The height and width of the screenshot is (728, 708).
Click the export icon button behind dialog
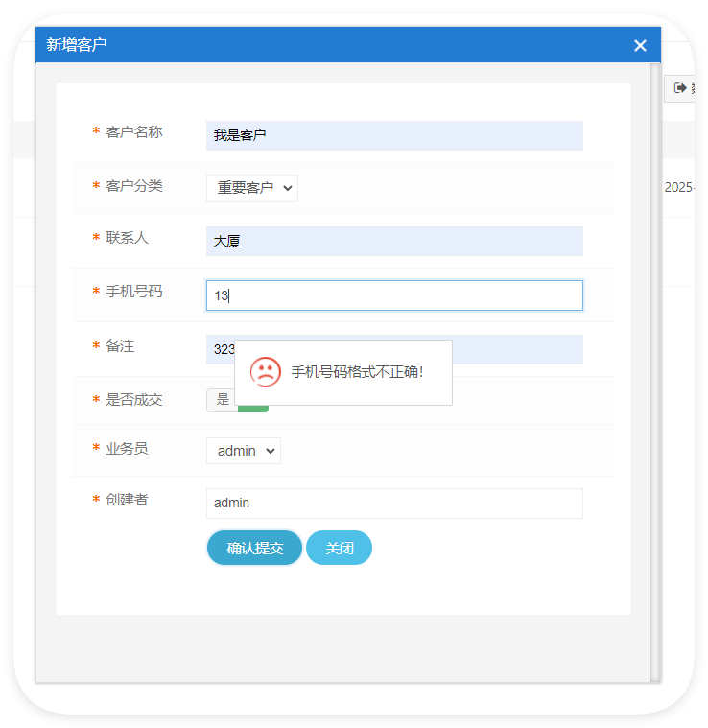(x=679, y=88)
